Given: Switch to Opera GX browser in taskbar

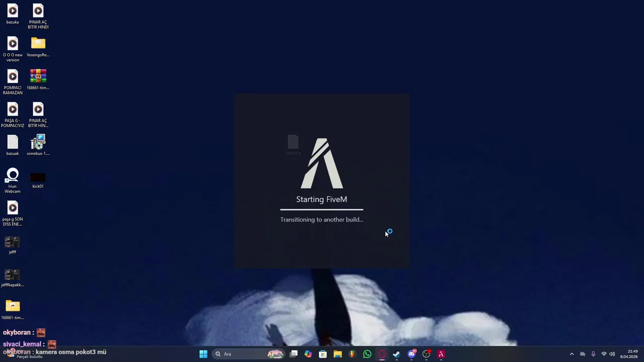Looking at the screenshot, I should click(382, 354).
